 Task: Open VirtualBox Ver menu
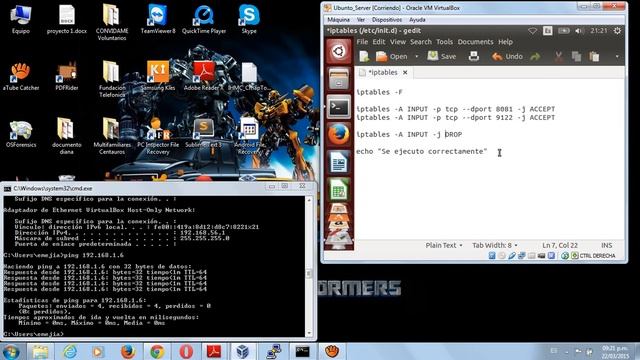[361, 20]
